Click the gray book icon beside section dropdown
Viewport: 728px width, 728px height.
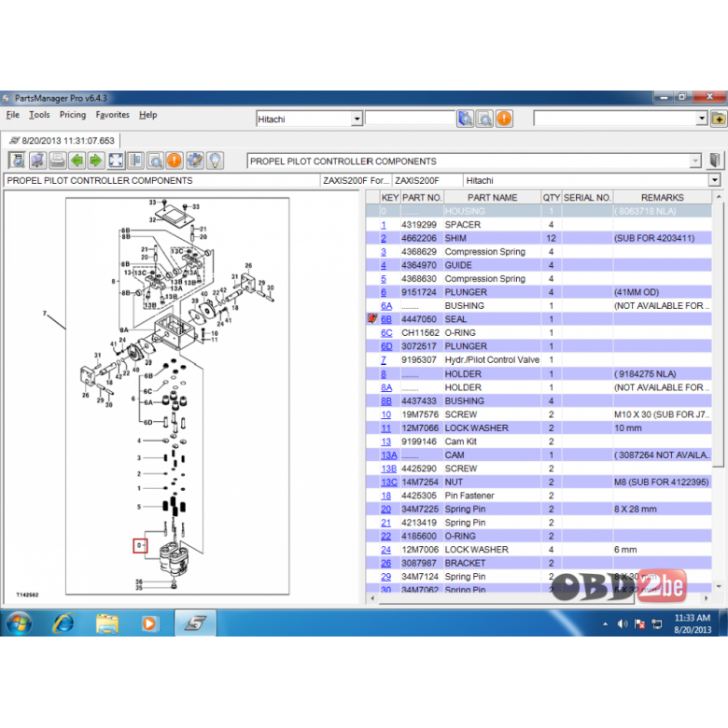click(x=715, y=161)
